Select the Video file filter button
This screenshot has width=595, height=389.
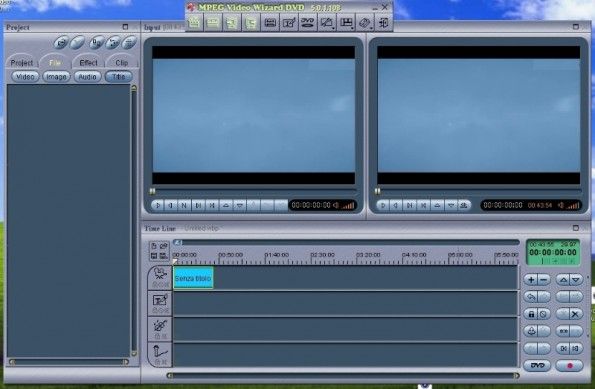[25, 77]
